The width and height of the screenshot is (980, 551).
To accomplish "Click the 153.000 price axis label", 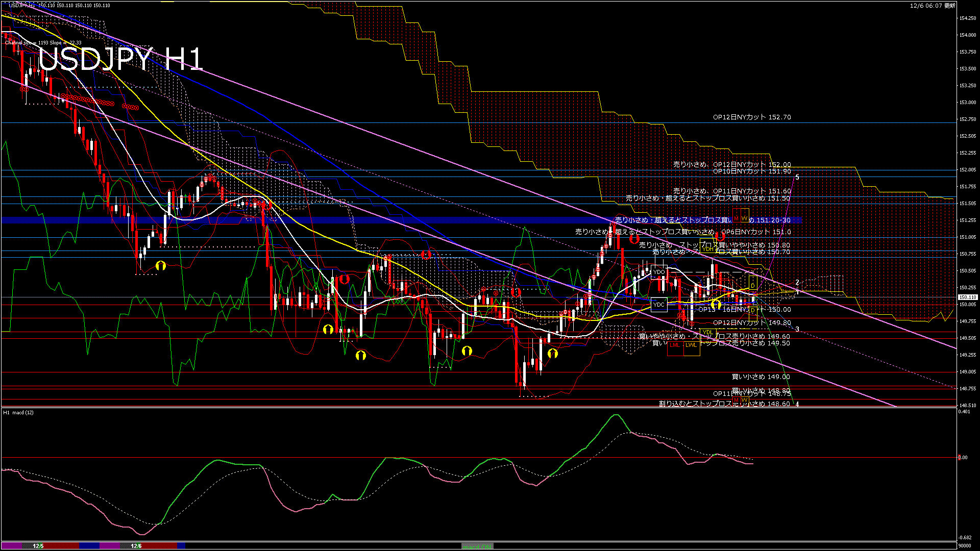I will coord(968,103).
